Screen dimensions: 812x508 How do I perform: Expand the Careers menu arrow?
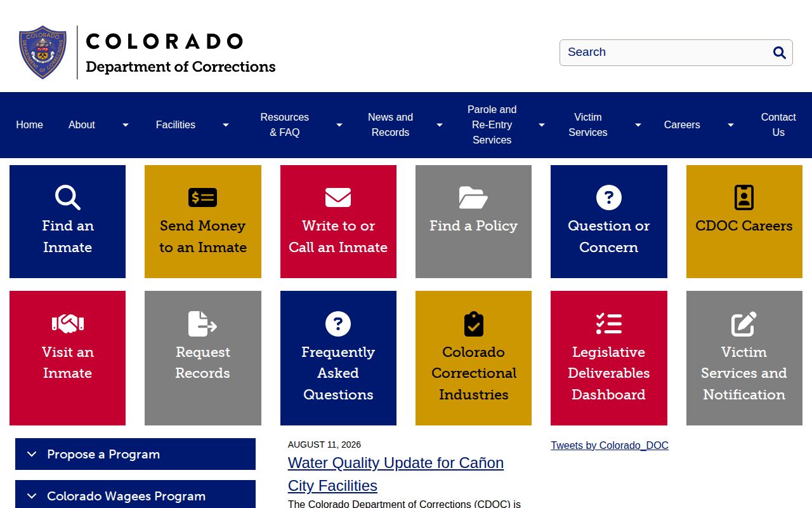(x=731, y=125)
